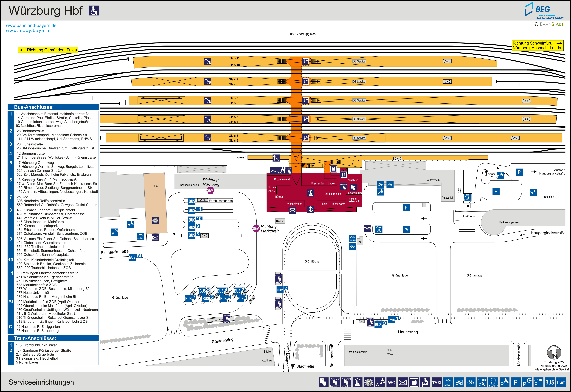Click the DB Information label in station hall
The image size is (571, 392).
coord(333,194)
